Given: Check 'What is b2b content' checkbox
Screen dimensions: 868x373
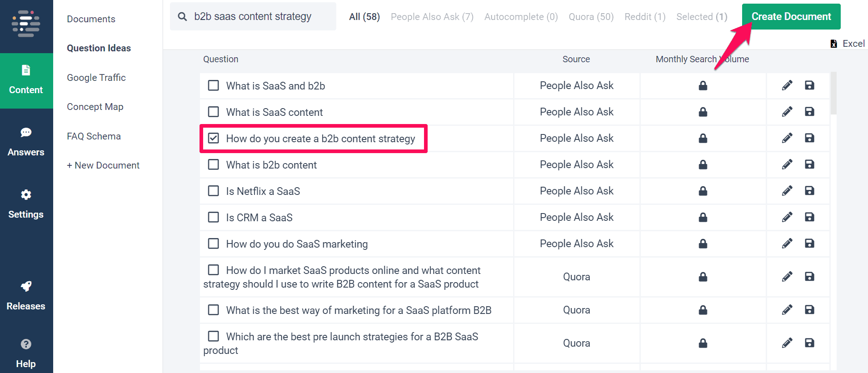Looking at the screenshot, I should [x=214, y=164].
